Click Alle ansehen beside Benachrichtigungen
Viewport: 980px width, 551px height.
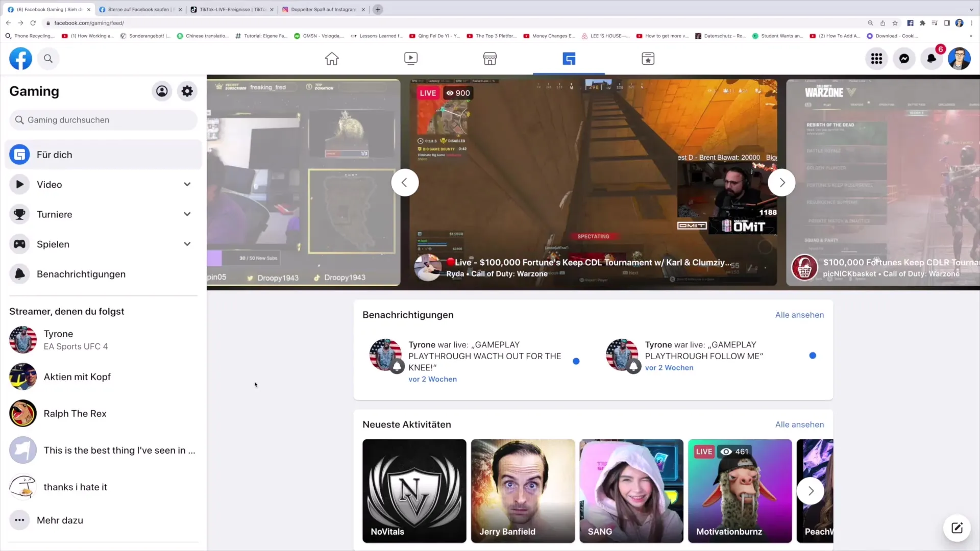point(799,315)
